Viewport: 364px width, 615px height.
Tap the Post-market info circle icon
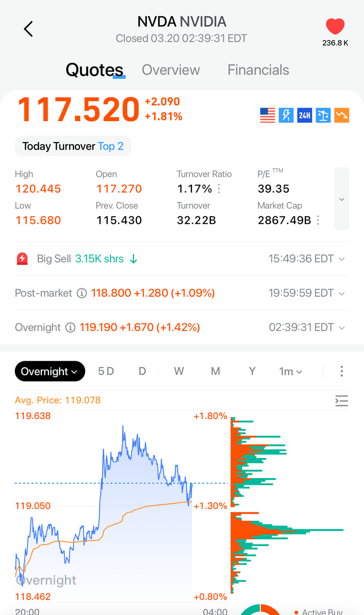point(82,293)
